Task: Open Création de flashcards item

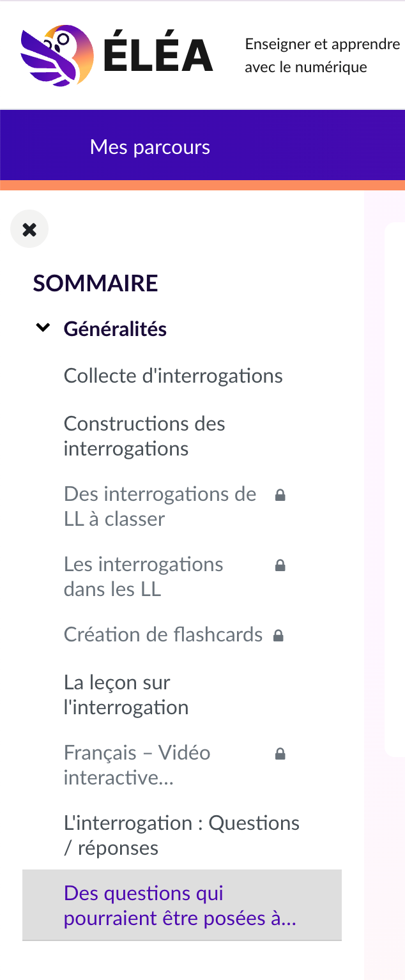Action: [163, 634]
